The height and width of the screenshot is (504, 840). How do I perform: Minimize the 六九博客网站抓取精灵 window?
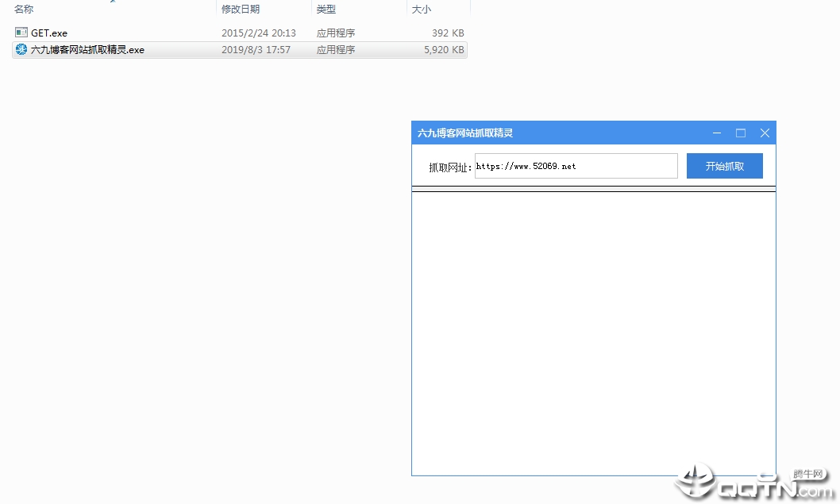(717, 133)
